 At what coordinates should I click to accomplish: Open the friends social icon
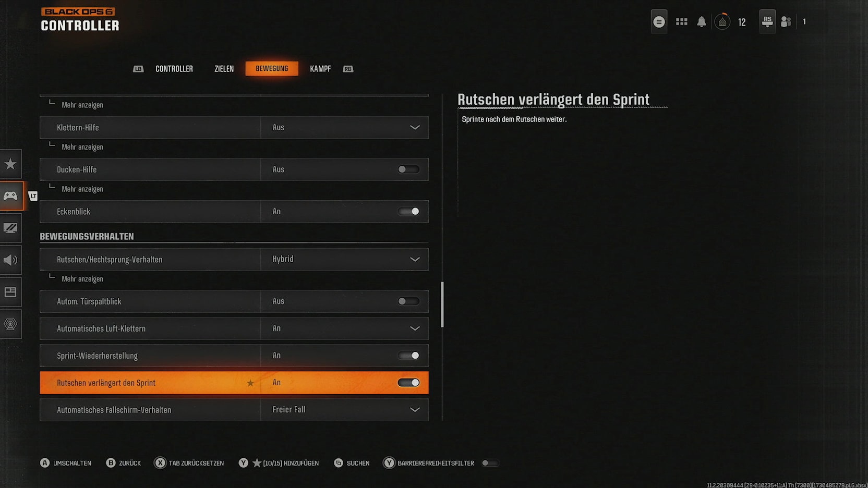[786, 22]
